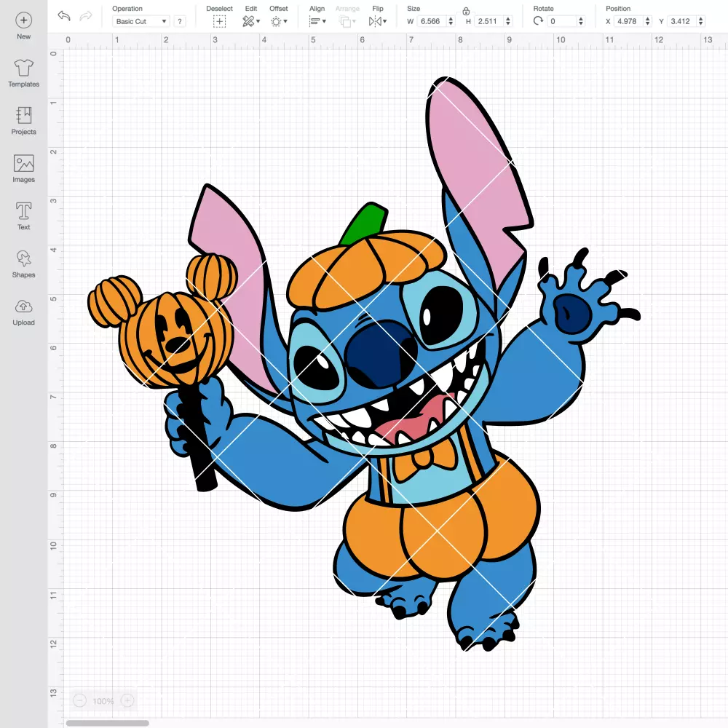Open the Arrange options
The height and width of the screenshot is (728, 728).
347,21
